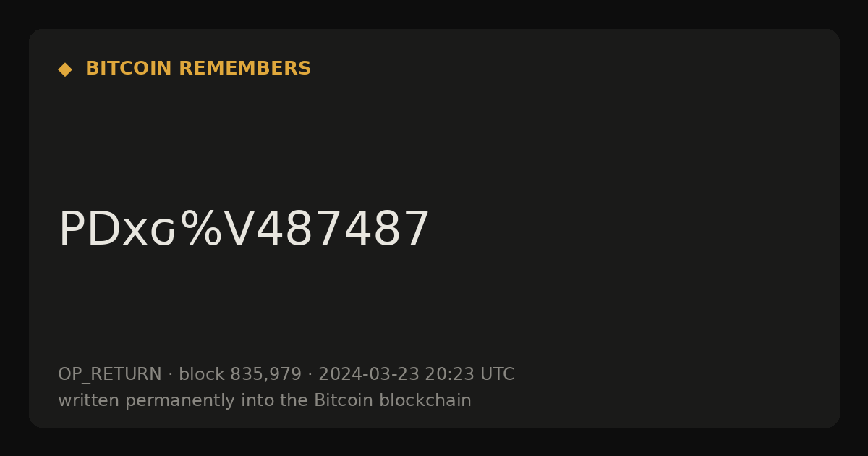Open block 835,979 reference
The height and width of the screenshot is (456, 868).
click(240, 374)
